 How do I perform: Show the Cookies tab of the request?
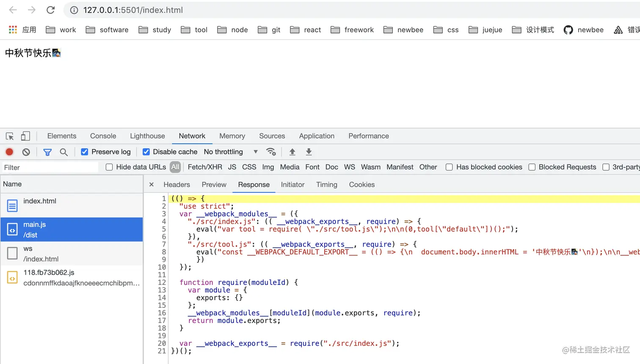click(x=362, y=185)
